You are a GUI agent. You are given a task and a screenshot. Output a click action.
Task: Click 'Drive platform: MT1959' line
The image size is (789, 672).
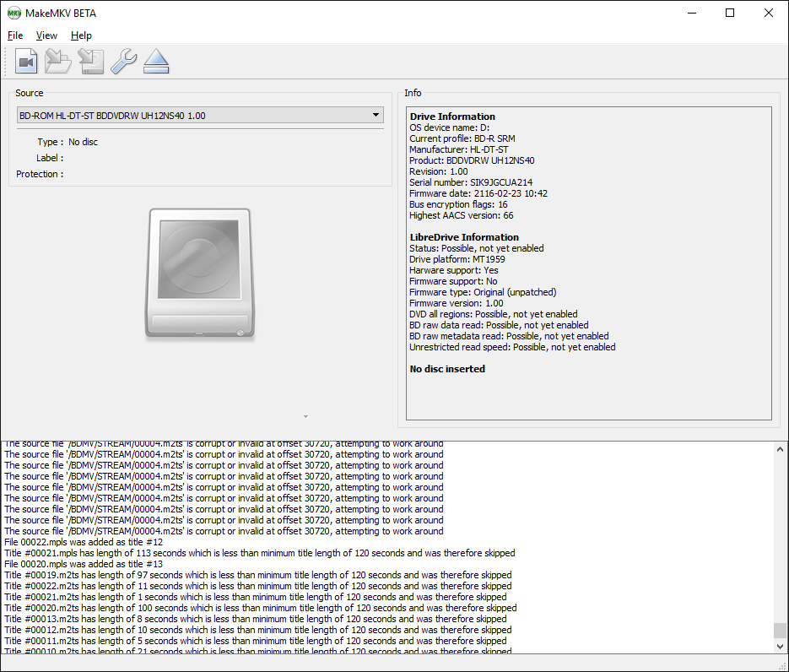457,259
